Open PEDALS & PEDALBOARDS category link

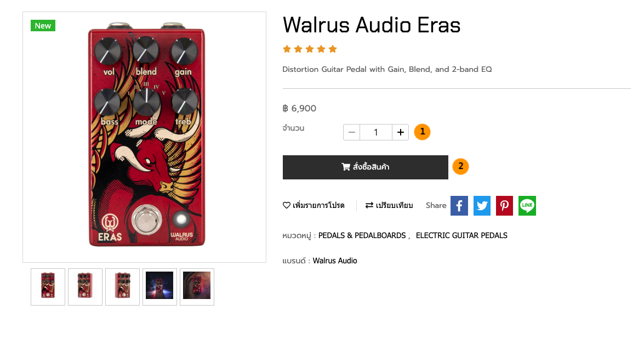tap(362, 235)
